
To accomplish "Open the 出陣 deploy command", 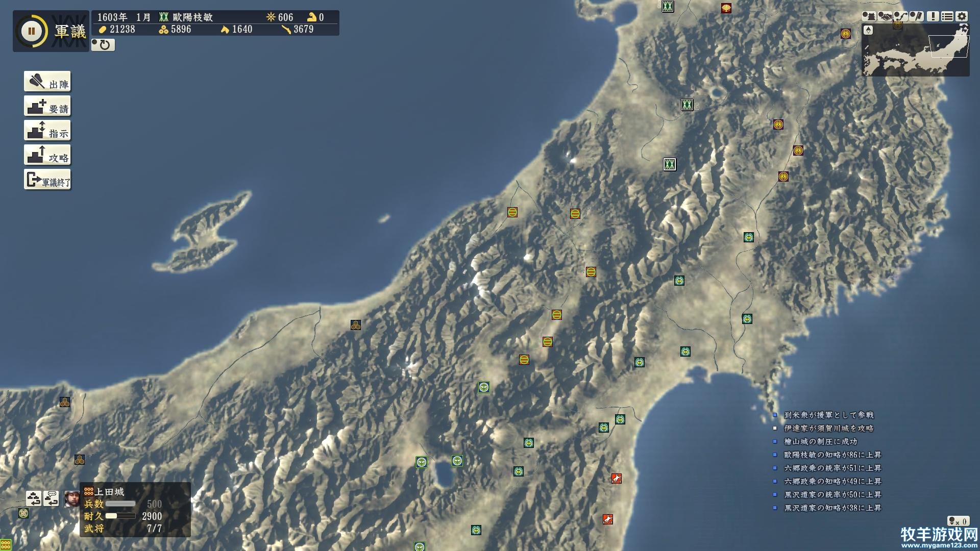I will pos(47,82).
